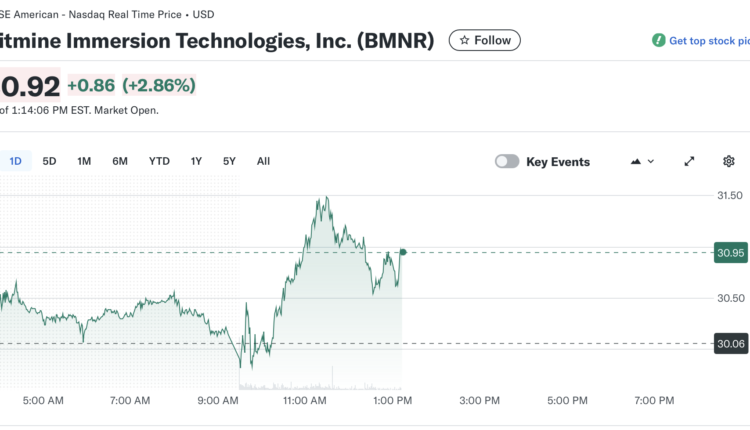Click the 30.95 current price label
Screen dimensions: 750x430
pos(731,253)
